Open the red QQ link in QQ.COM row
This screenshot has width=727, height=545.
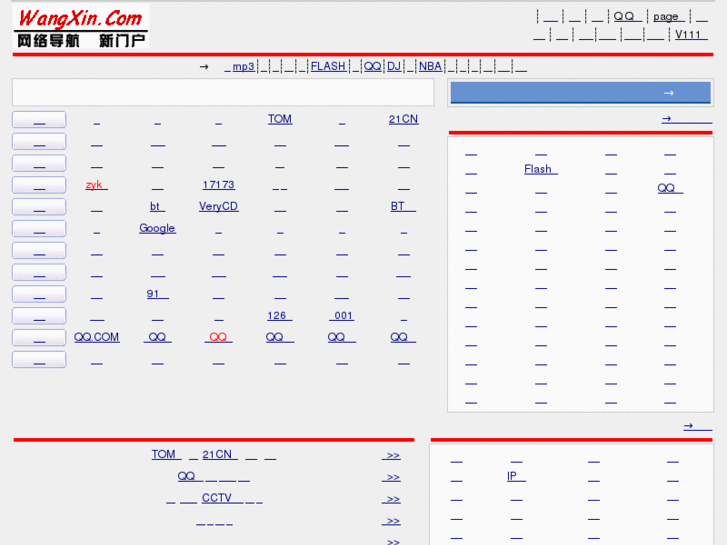point(218,337)
